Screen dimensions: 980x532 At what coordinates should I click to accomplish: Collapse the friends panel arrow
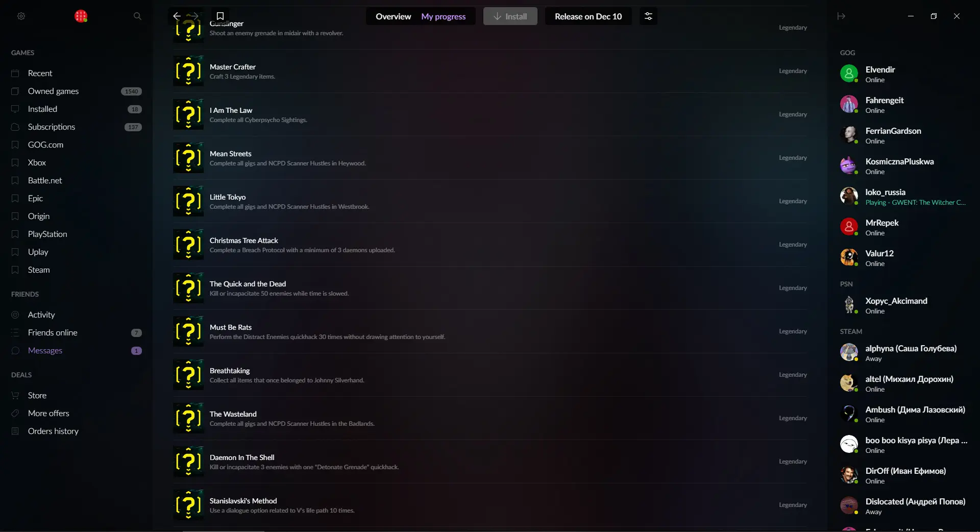[841, 16]
